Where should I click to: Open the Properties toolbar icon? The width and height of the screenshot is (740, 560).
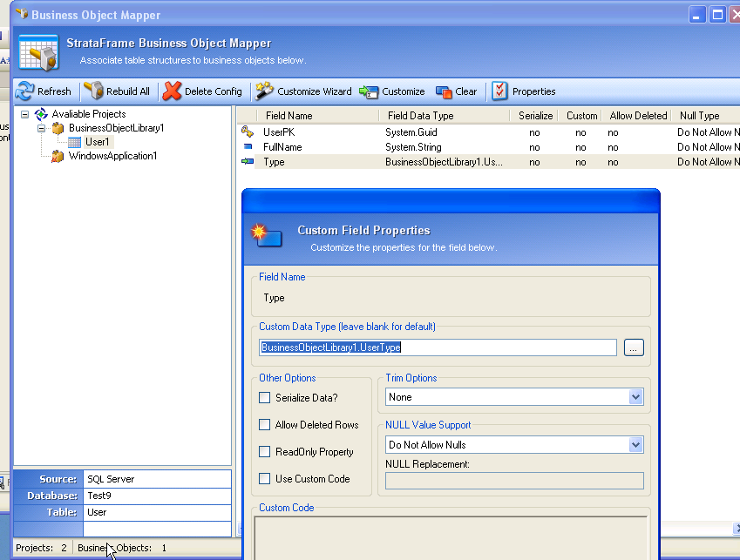click(x=499, y=91)
